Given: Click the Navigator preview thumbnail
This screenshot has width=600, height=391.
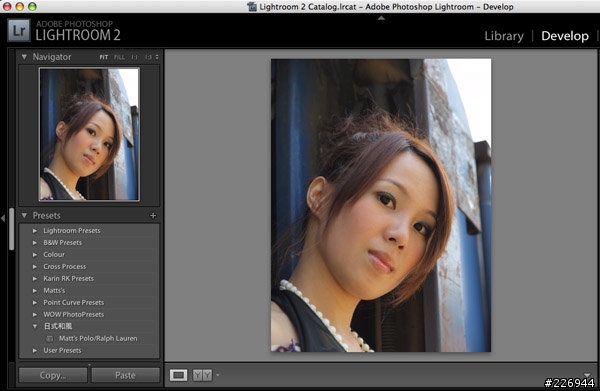Looking at the screenshot, I should point(89,134).
